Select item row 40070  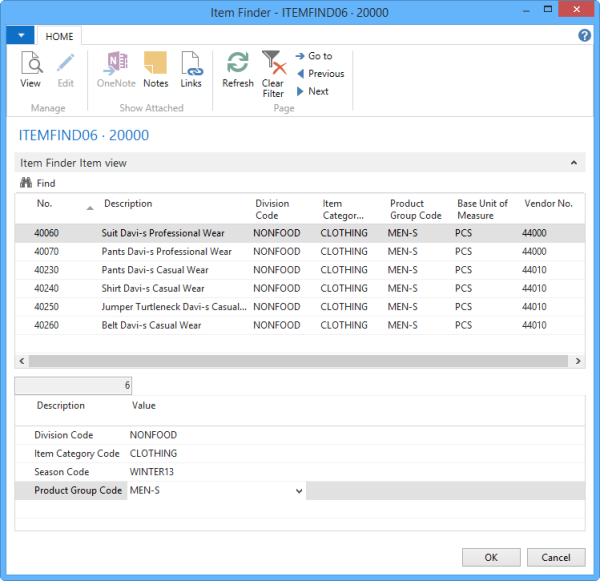(300, 251)
